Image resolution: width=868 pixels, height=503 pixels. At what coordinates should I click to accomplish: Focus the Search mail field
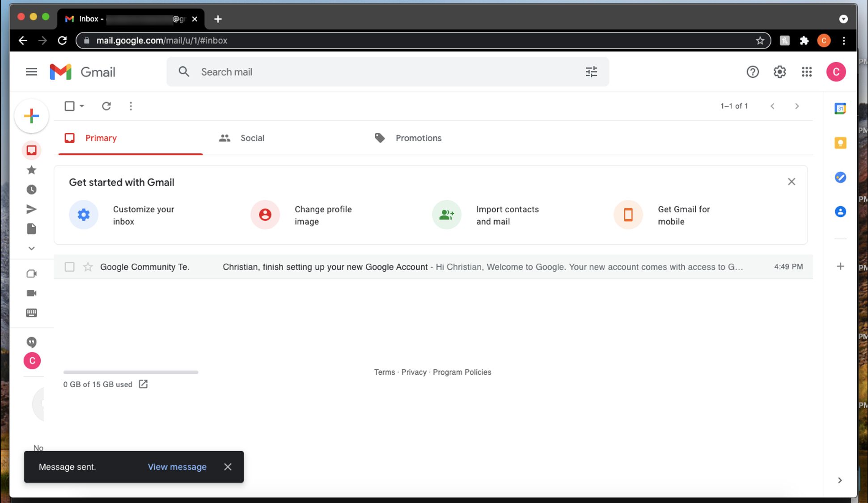(x=388, y=72)
